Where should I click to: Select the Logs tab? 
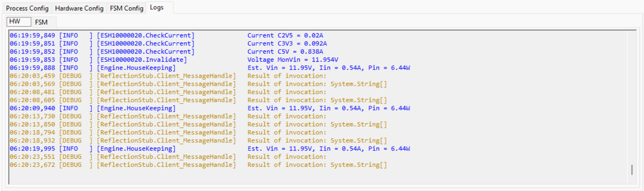157,8
